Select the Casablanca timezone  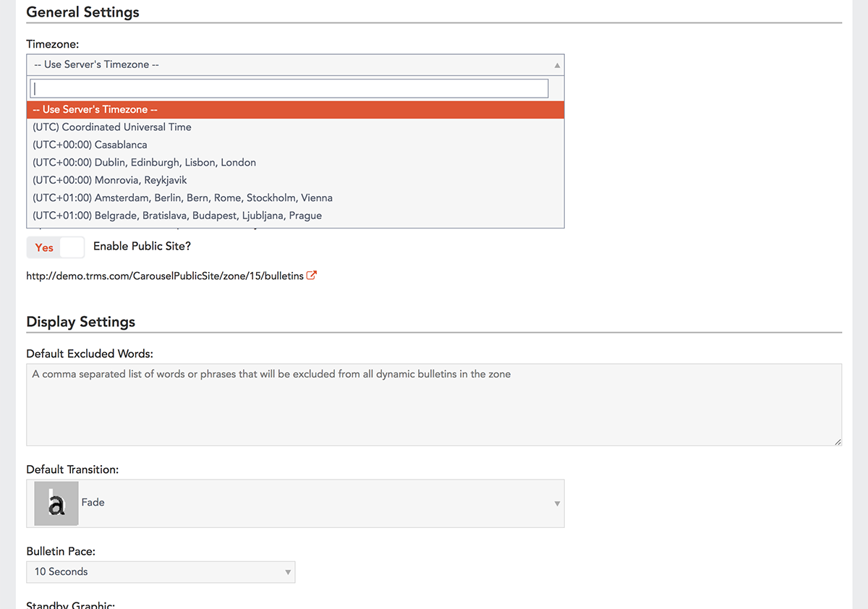click(x=90, y=145)
